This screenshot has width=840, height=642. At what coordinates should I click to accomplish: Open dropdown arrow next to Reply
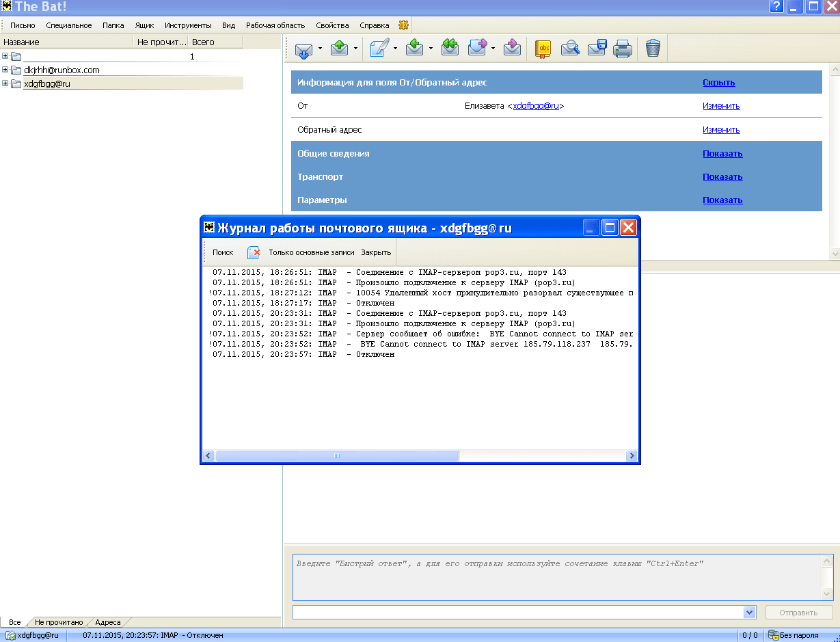[431, 49]
